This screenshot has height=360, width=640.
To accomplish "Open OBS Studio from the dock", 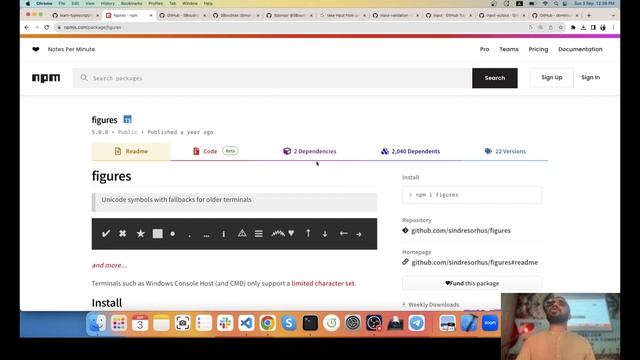I will 374,323.
